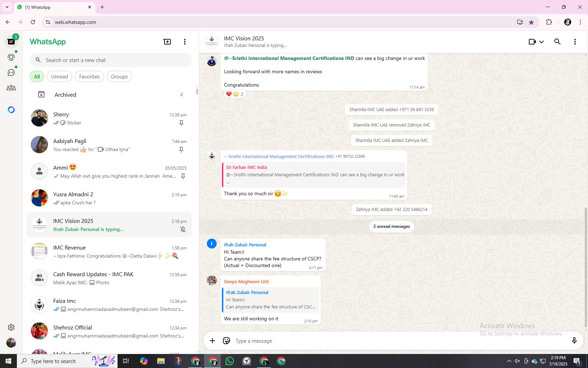Select the All filter
588x368 pixels.
(37, 76)
